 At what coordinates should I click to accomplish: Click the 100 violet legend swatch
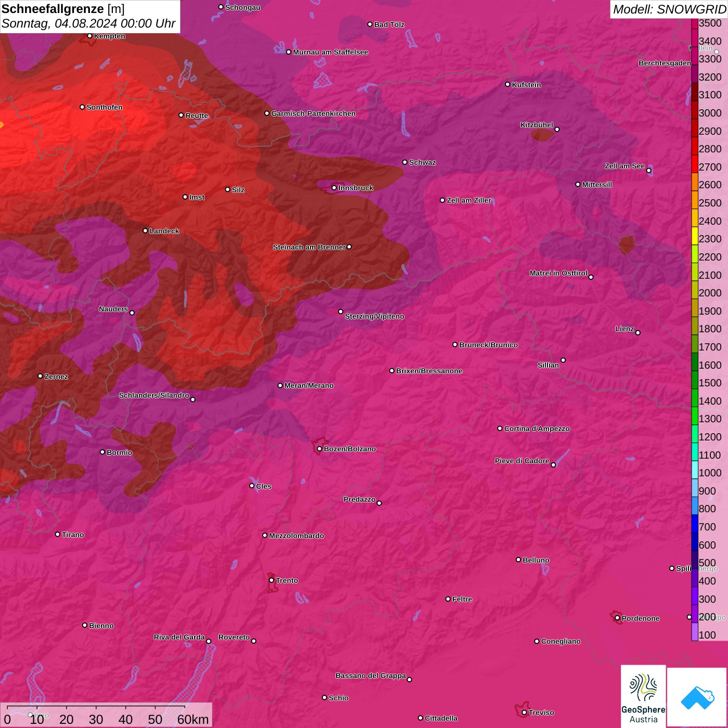click(695, 632)
